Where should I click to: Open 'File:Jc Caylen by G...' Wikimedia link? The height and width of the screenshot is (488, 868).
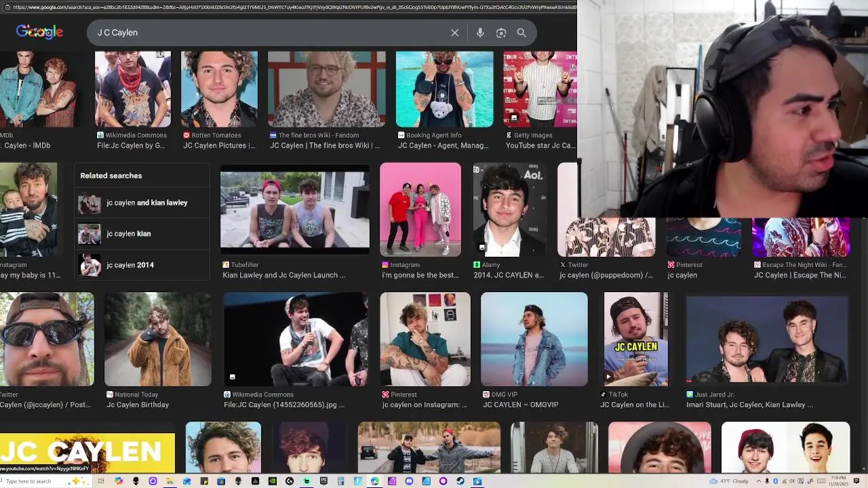coord(131,146)
